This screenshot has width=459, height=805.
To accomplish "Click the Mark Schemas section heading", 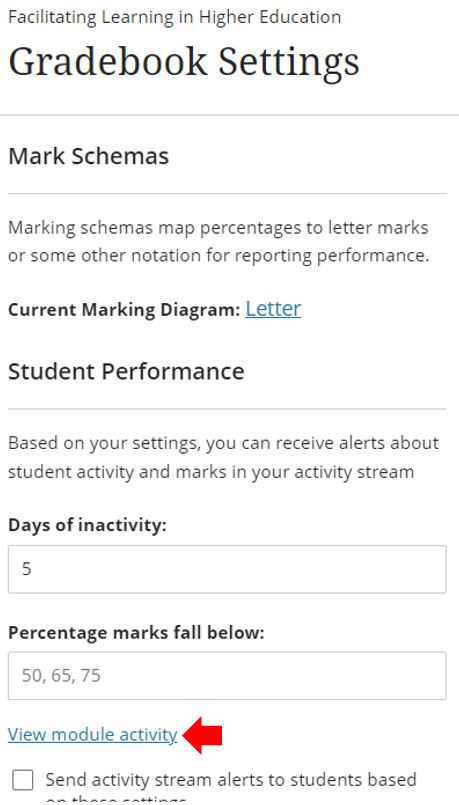I will (x=88, y=156).
